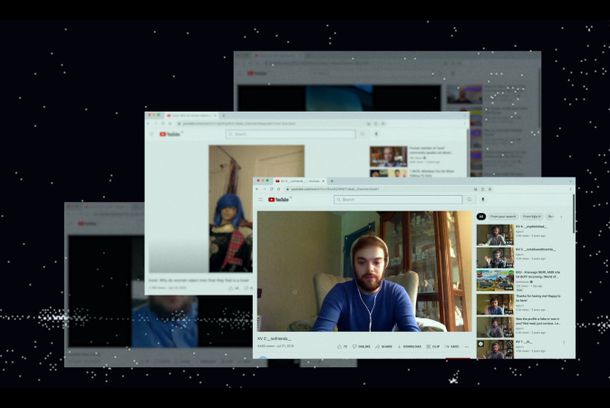Screen dimensions: 610x408
Task: Select the "XV 2" tab in the front browser window
Action: (300, 181)
